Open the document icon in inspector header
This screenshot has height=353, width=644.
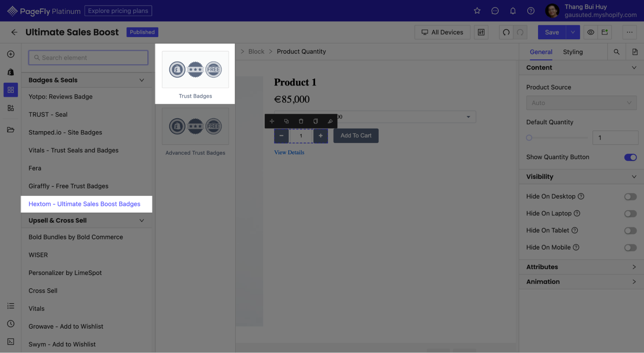tap(635, 52)
